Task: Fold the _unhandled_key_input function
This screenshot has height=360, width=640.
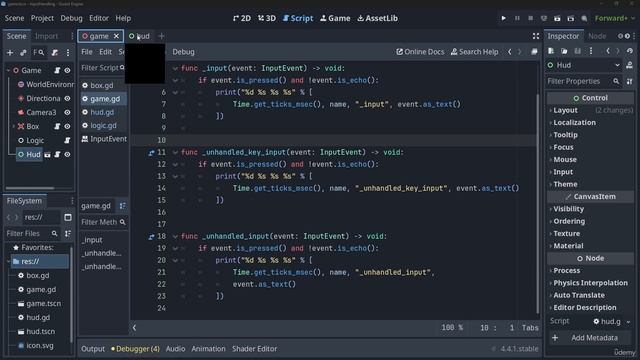Action: pos(175,152)
